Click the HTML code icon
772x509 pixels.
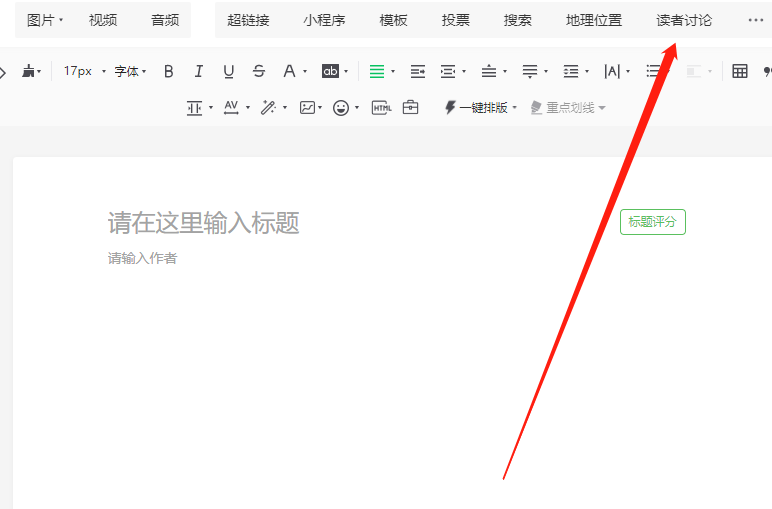tap(381, 108)
